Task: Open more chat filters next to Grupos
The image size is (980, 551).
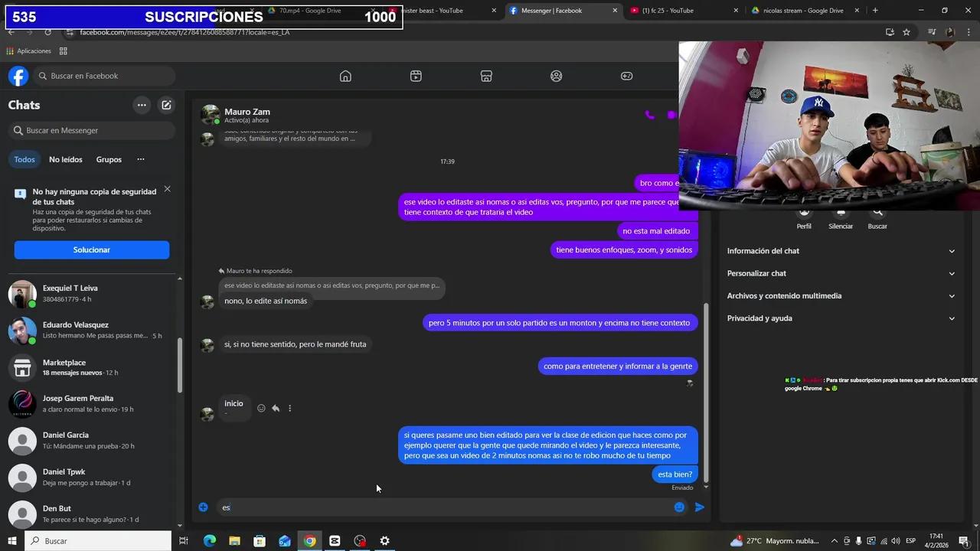Action: click(x=140, y=159)
